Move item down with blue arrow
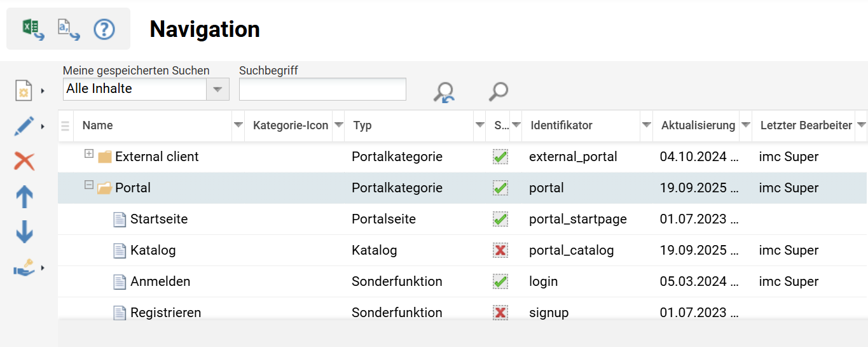 [x=24, y=232]
